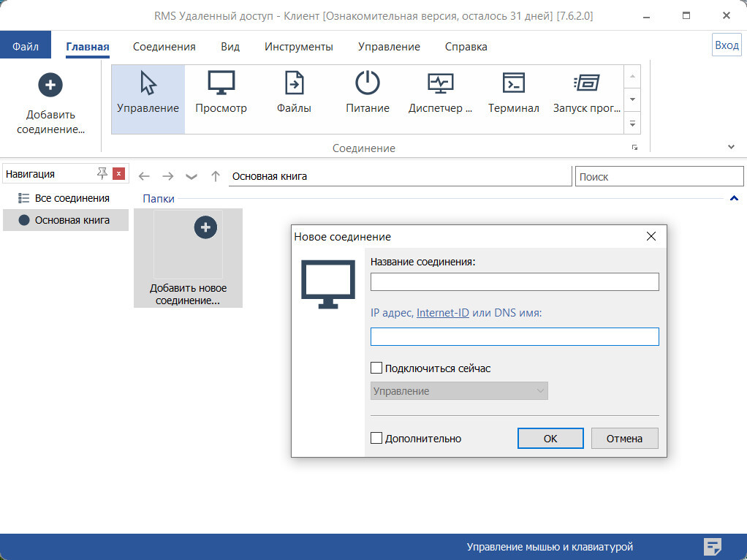Screen dimensions: 747x560
Task: Cancel the dialog with Отмена
Action: 624,438
